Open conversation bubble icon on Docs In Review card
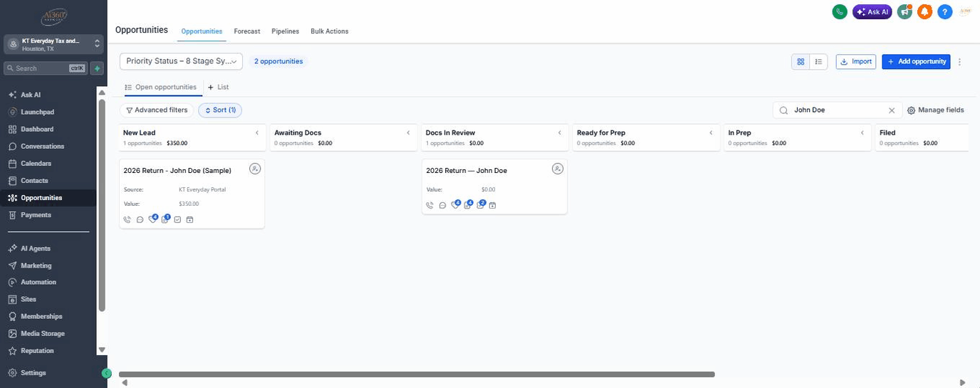This screenshot has width=980, height=388. [442, 205]
